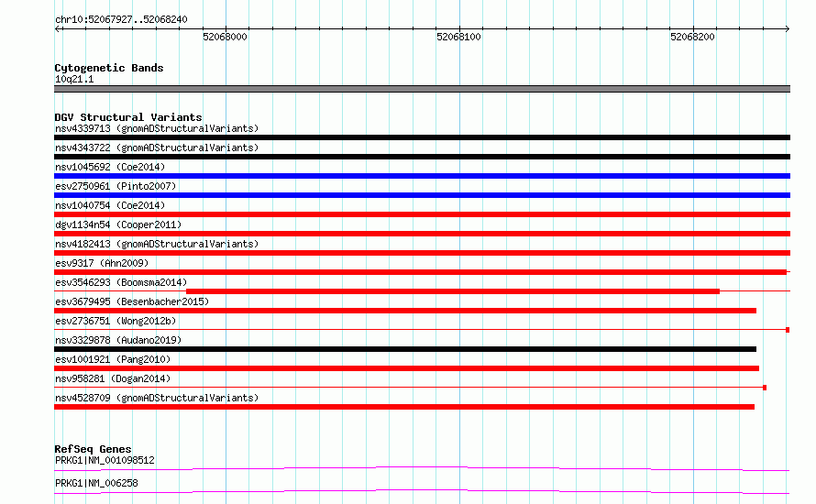Image resolution: width=816 pixels, height=504 pixels.
Task: Select the Cytogenetic Bands track title
Action: click(109, 68)
